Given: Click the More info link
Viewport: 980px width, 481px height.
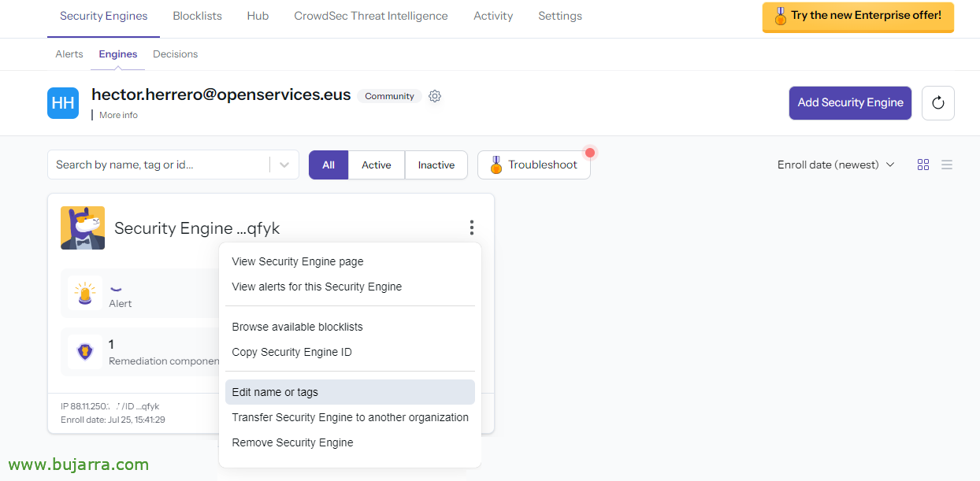Looking at the screenshot, I should point(118,115).
